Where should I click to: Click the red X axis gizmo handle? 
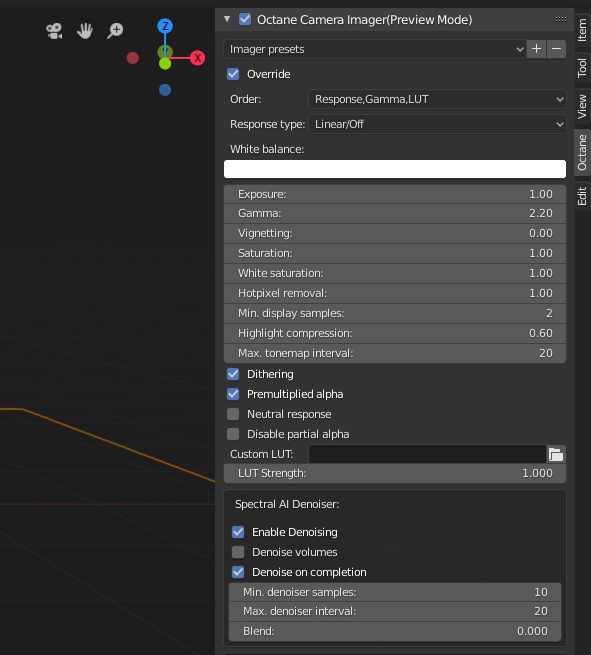(197, 58)
